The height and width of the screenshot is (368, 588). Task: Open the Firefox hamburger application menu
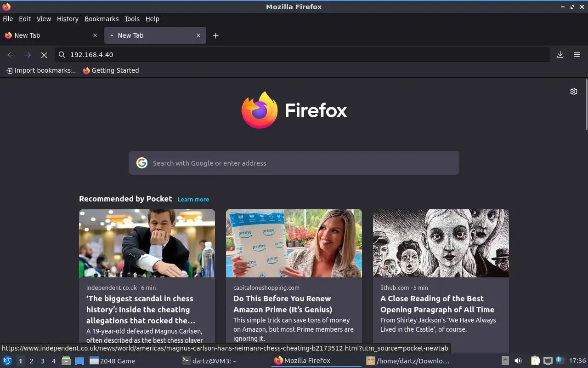tap(577, 55)
